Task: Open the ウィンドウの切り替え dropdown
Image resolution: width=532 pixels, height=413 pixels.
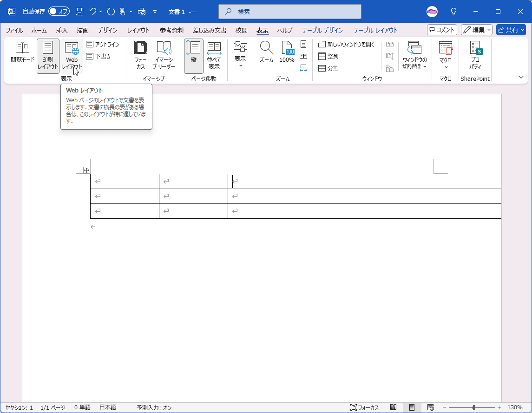Action: point(414,55)
